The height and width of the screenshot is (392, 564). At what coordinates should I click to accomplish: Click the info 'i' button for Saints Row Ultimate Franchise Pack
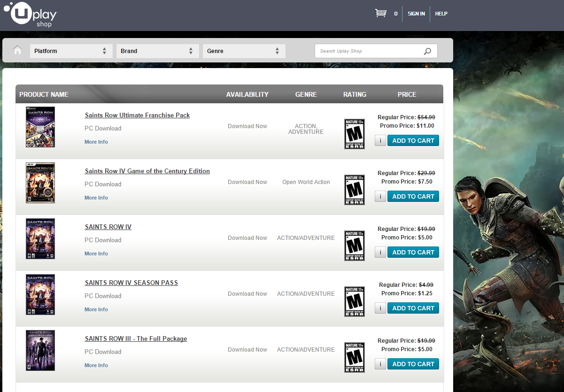tap(380, 140)
